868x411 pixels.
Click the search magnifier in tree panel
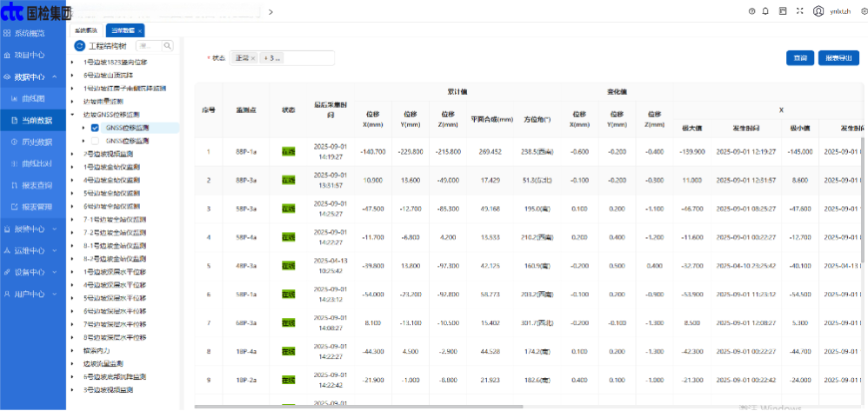pos(167,45)
